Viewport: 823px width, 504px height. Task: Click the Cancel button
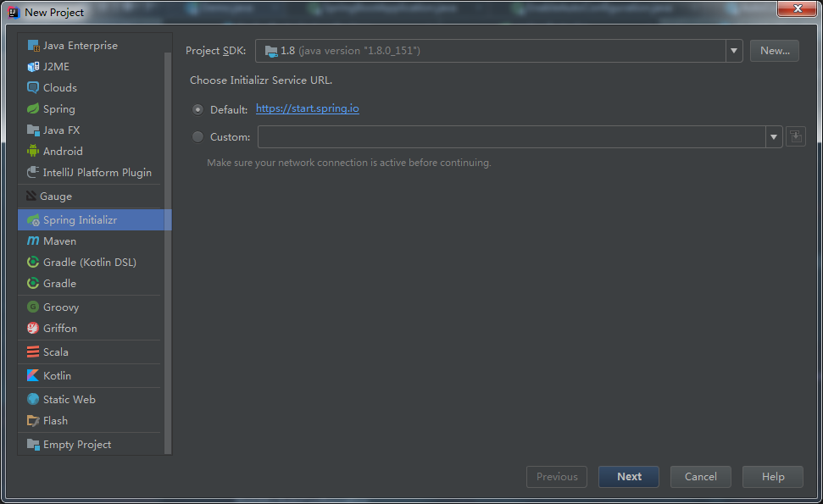coord(701,477)
